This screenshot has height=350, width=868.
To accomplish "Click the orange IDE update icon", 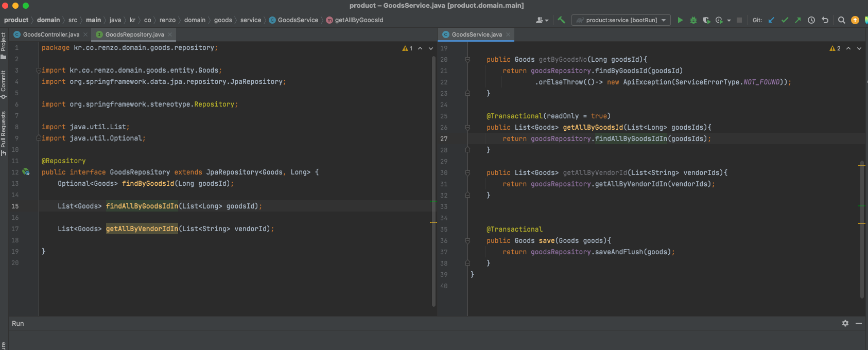I will [855, 20].
